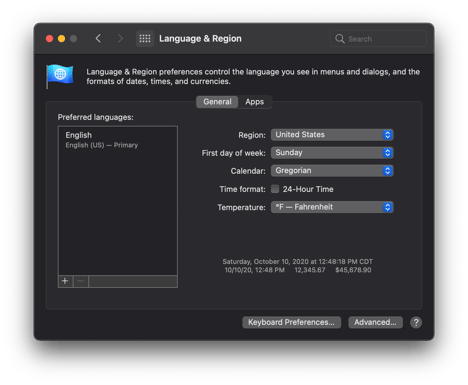Show all preferences grid icon

click(x=145, y=39)
